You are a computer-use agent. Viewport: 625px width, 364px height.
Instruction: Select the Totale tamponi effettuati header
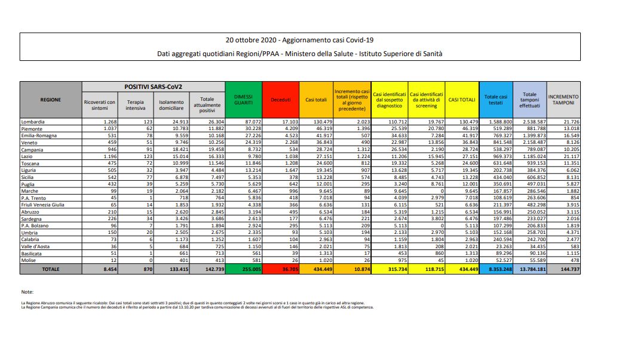(529, 99)
